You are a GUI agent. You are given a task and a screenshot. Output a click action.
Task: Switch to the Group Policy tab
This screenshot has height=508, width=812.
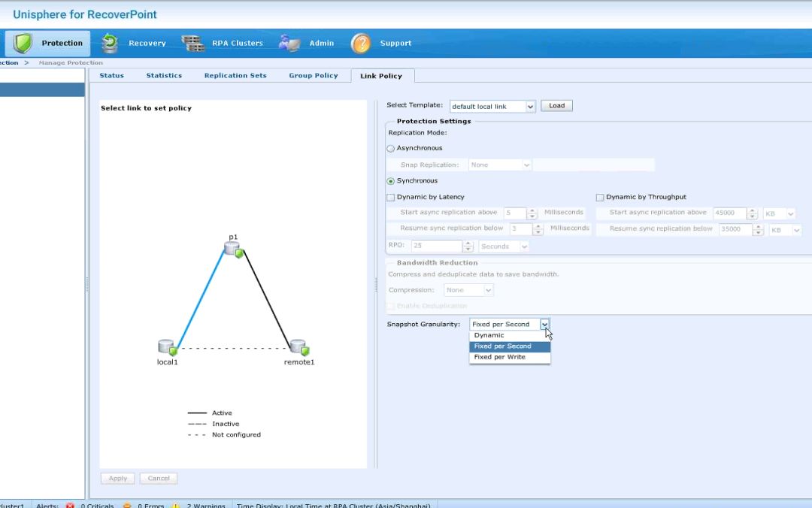point(314,76)
